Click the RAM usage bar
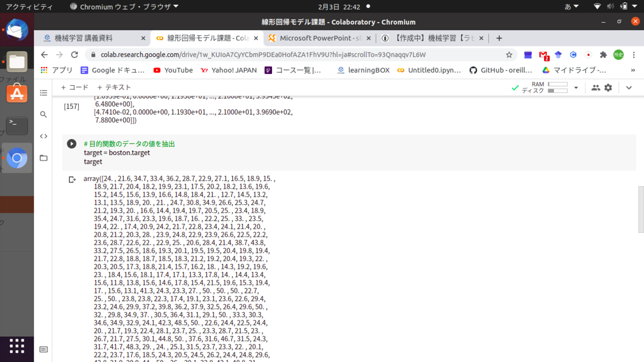Screen dimensions: 644x362 point(558,84)
